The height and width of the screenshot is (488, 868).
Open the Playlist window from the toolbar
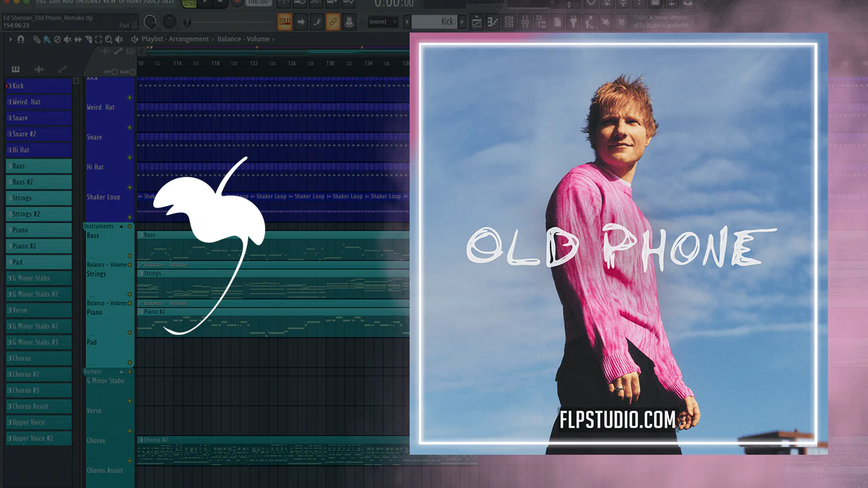click(477, 22)
